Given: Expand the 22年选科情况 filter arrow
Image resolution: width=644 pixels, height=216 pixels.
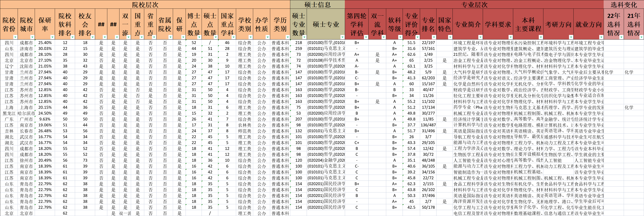Looking at the screenshot, I should [x=621, y=37].
